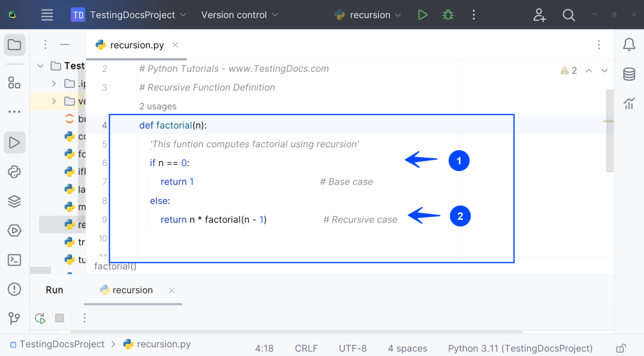Open the Python Console tool window

coord(14,172)
